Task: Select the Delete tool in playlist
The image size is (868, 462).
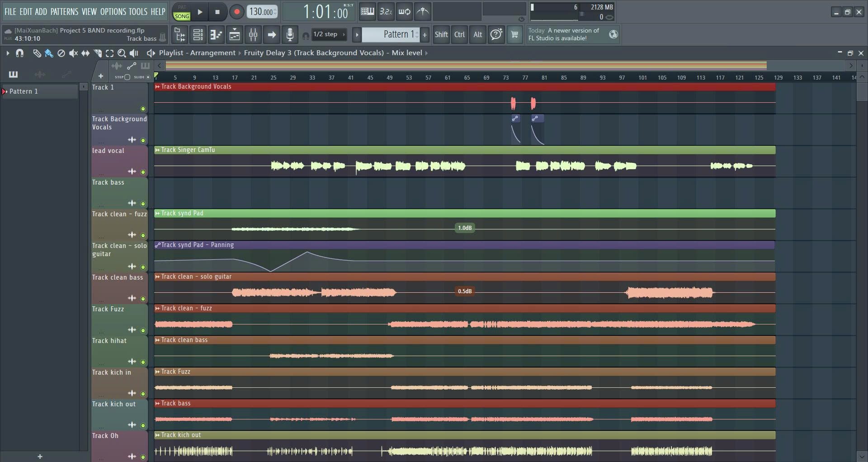Action: click(x=61, y=53)
